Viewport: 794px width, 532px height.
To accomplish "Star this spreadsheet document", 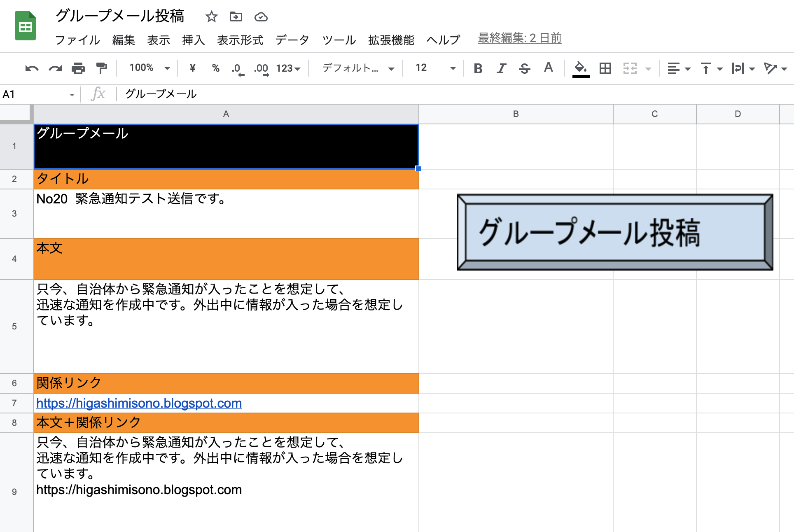I will [211, 17].
